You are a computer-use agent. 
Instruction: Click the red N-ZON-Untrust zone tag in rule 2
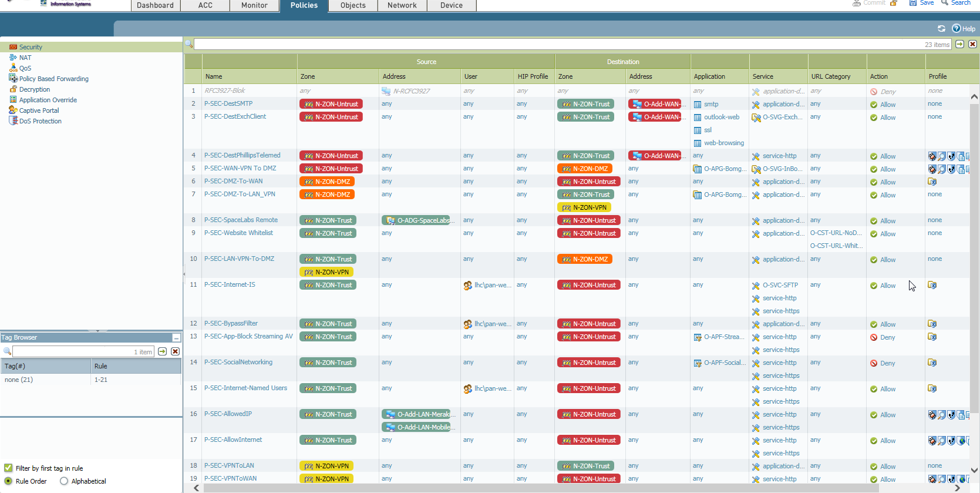coord(331,104)
